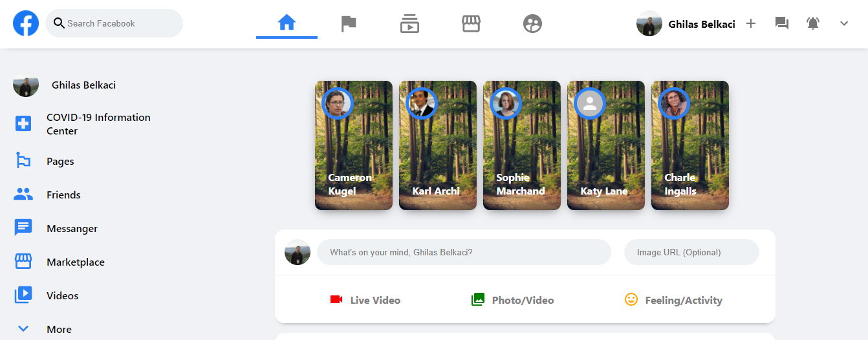Open the Pages flag icon in top navigation

(349, 24)
